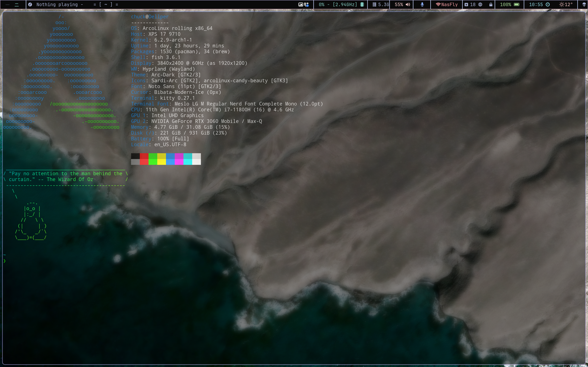The height and width of the screenshot is (367, 588).
Task: Switch to the active highlighted workspace indicator
Action: 17,5
